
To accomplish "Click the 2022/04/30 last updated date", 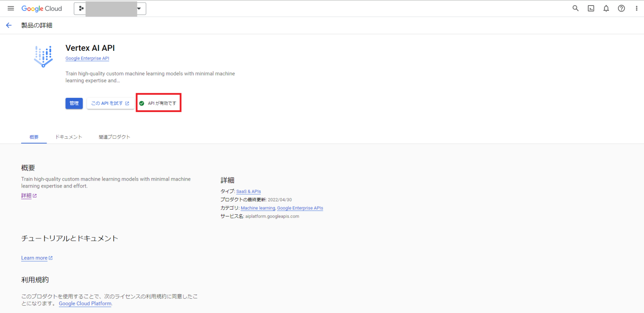I will point(280,200).
